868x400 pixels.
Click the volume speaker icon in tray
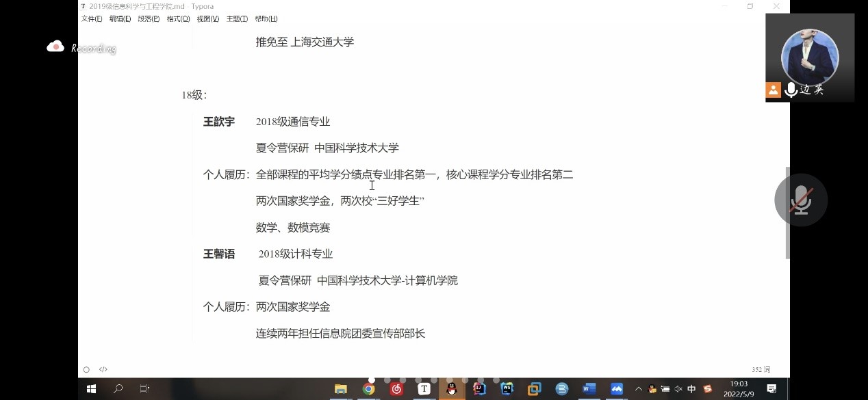coord(678,389)
